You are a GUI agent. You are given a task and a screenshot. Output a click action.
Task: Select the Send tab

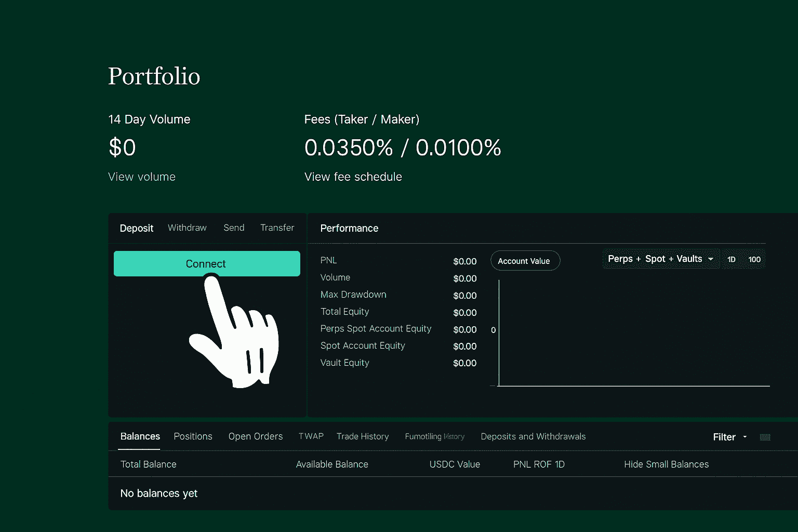233,228
